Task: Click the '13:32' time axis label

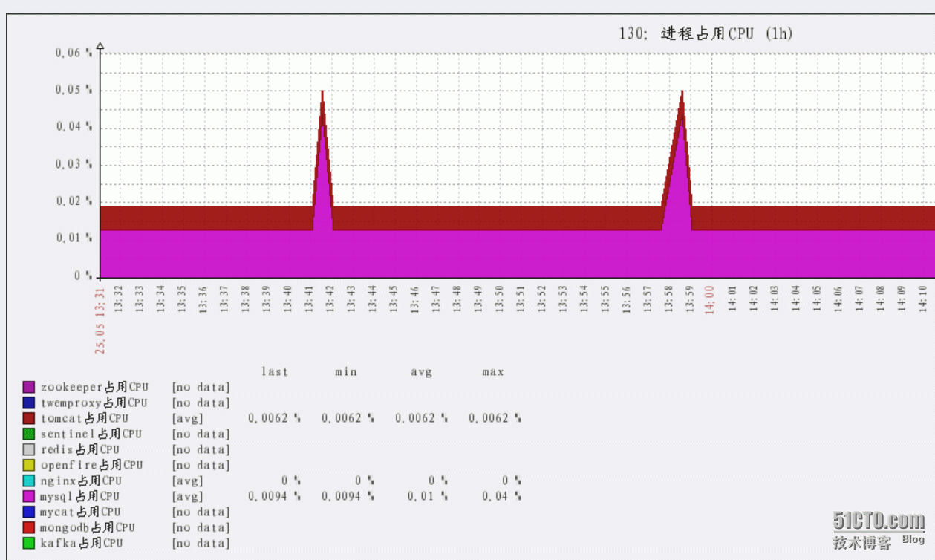Action: tap(118, 299)
